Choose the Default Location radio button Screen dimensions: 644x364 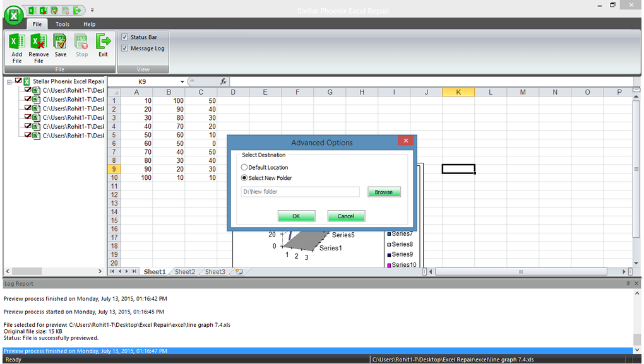pos(244,167)
